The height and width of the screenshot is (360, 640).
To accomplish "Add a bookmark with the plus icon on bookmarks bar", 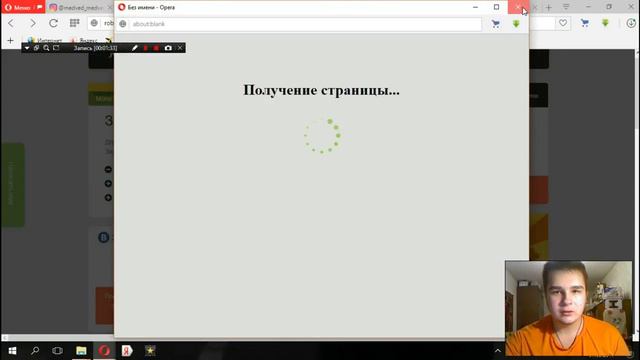I will pyautogui.click(x=11, y=40).
